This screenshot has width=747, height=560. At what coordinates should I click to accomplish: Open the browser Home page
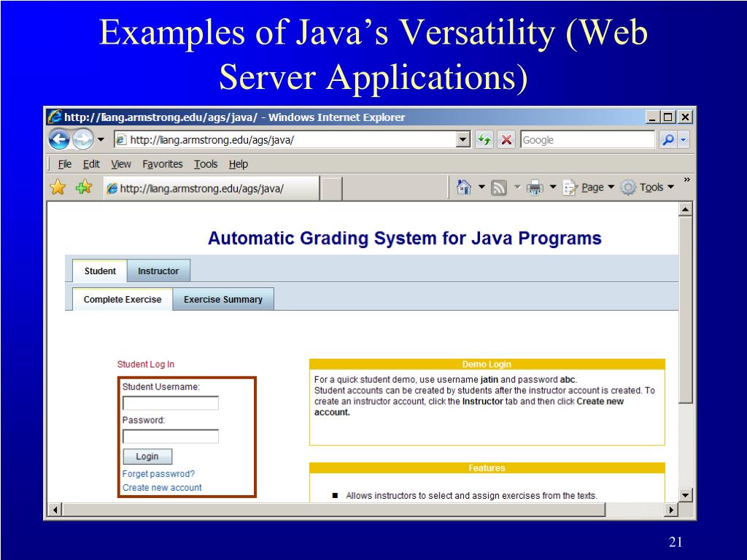coord(462,187)
